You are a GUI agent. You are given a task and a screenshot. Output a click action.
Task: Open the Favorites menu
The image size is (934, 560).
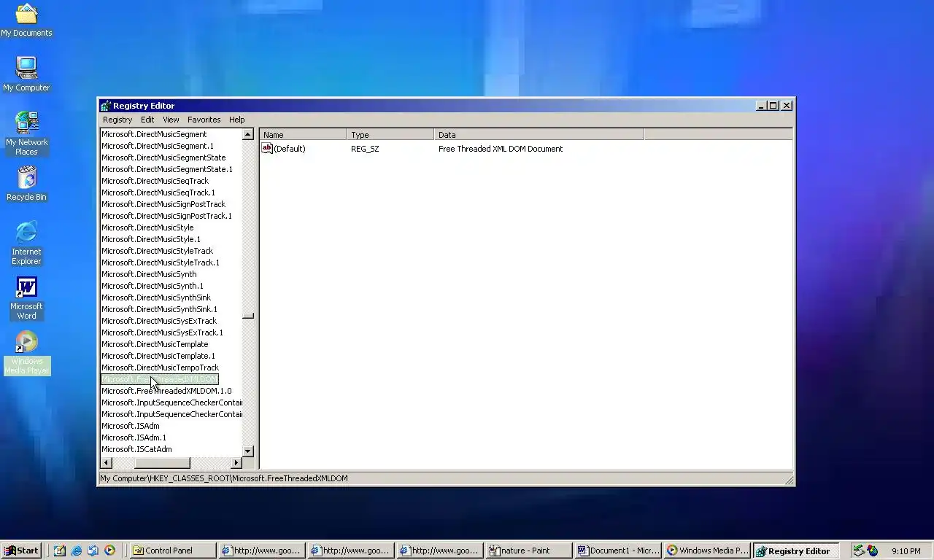click(204, 120)
